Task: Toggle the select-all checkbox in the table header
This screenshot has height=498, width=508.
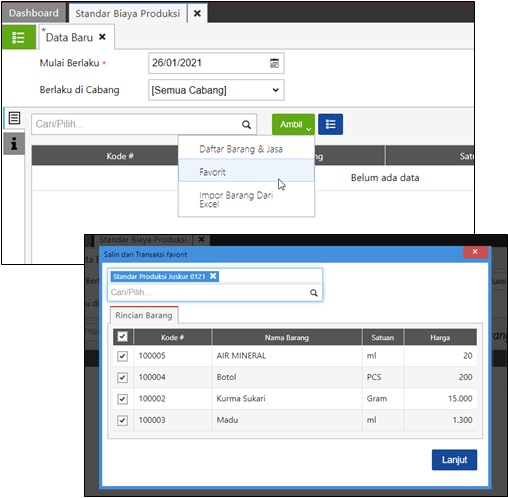Action: click(x=122, y=337)
